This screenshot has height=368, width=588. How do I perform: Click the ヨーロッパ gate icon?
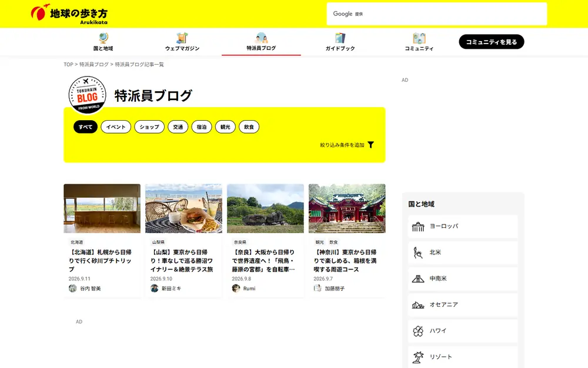[x=418, y=227]
